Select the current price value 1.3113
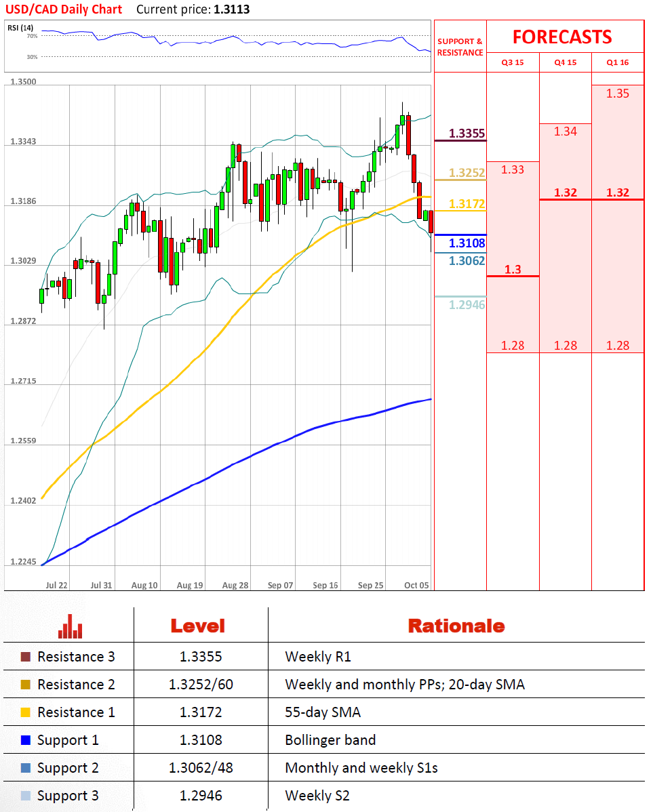Screen dimensions: 653x812 tap(231, 9)
